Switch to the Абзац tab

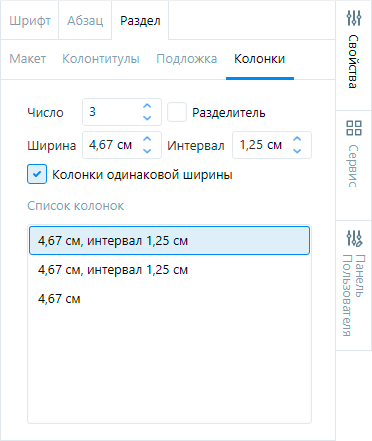click(x=85, y=21)
